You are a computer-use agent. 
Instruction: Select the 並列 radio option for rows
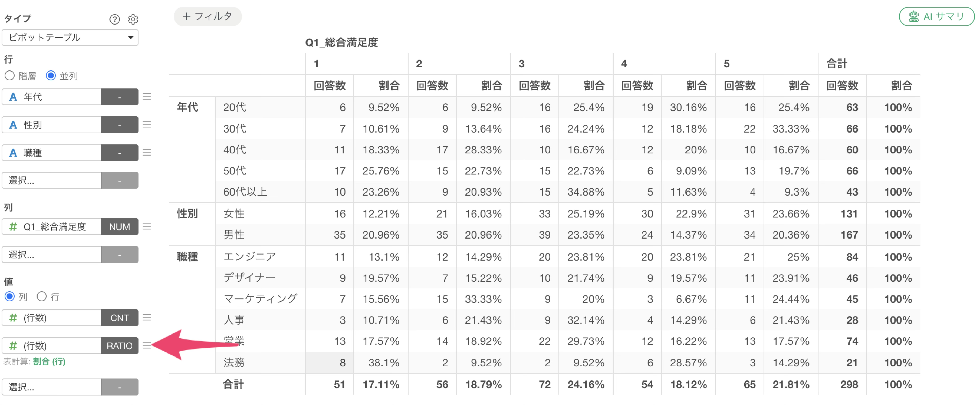pyautogui.click(x=51, y=76)
